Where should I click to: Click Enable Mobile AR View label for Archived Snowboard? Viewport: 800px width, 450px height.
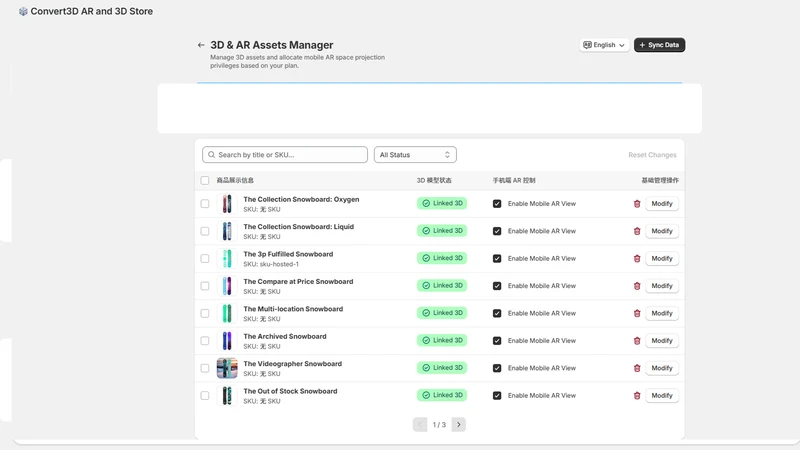tap(542, 341)
